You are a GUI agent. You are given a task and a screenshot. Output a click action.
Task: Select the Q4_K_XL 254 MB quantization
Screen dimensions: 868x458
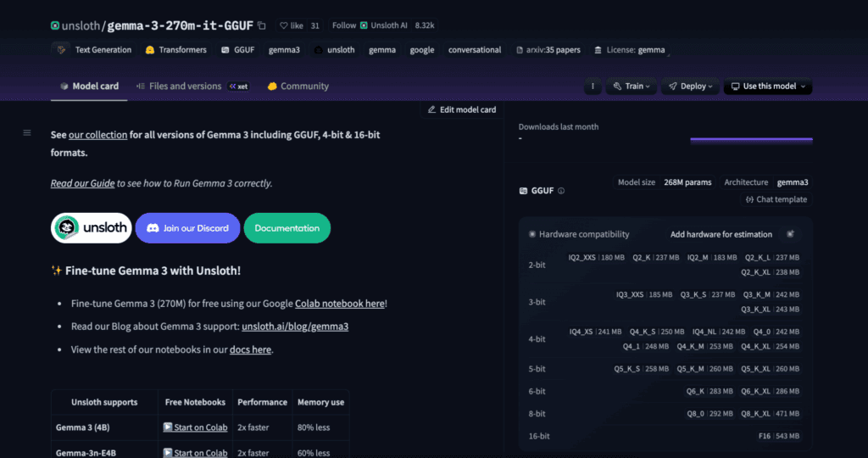[770, 347]
